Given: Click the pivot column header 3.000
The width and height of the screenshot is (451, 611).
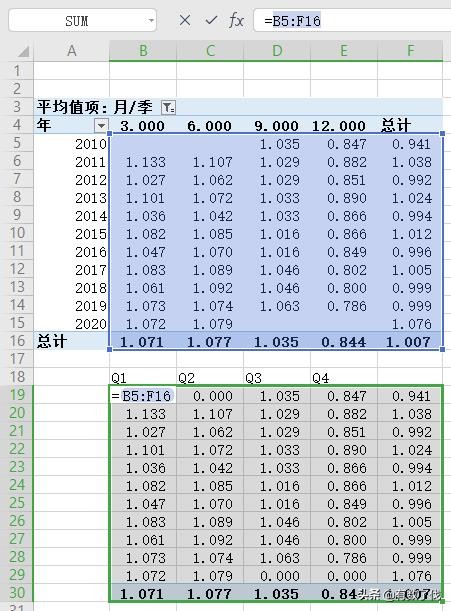Looking at the screenshot, I should coord(142,126).
